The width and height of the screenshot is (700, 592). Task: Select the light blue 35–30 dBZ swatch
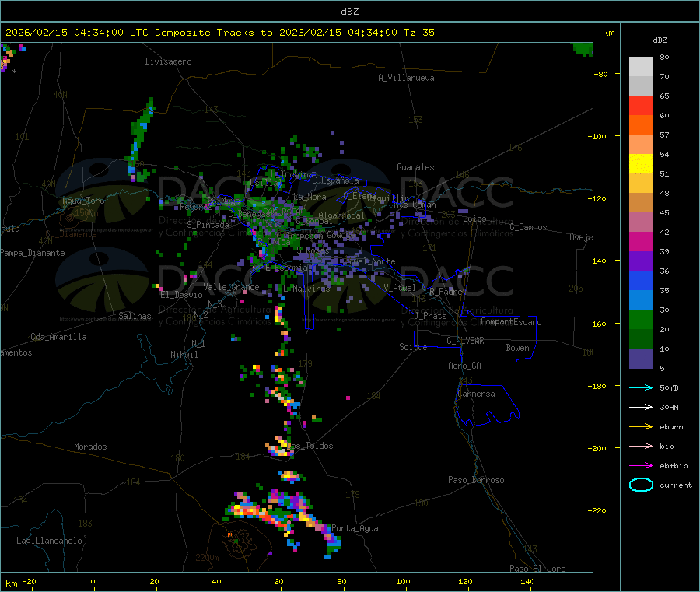click(641, 300)
